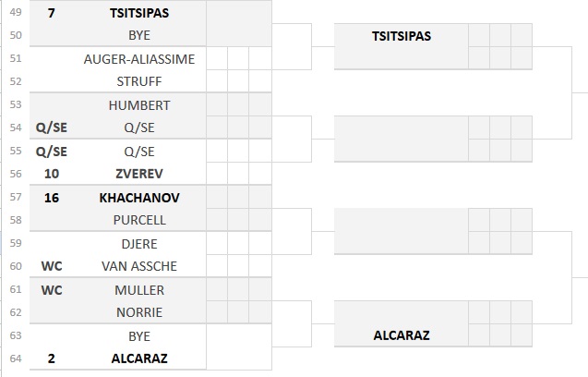Select the ZVEREV cell in row 56
The image size is (588, 377).
139,174
